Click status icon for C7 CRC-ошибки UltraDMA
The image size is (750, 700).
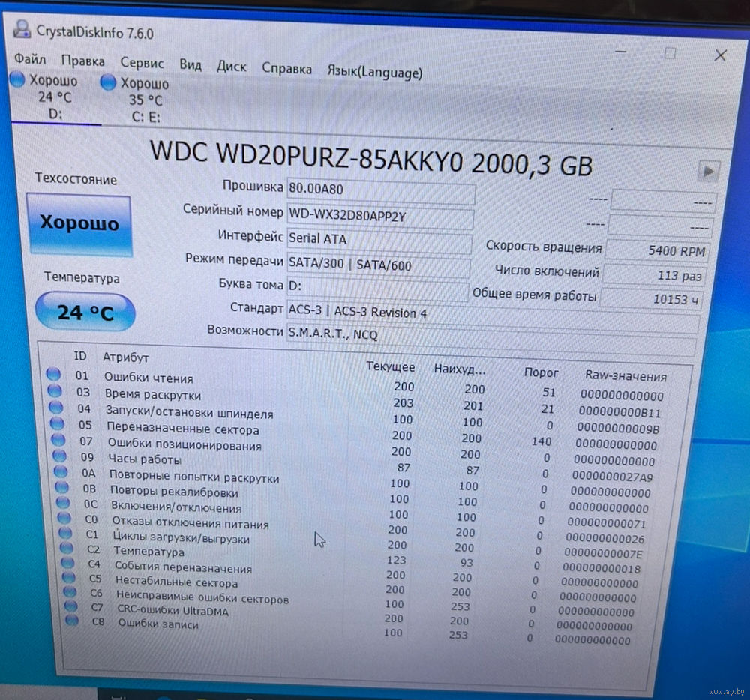point(70,606)
